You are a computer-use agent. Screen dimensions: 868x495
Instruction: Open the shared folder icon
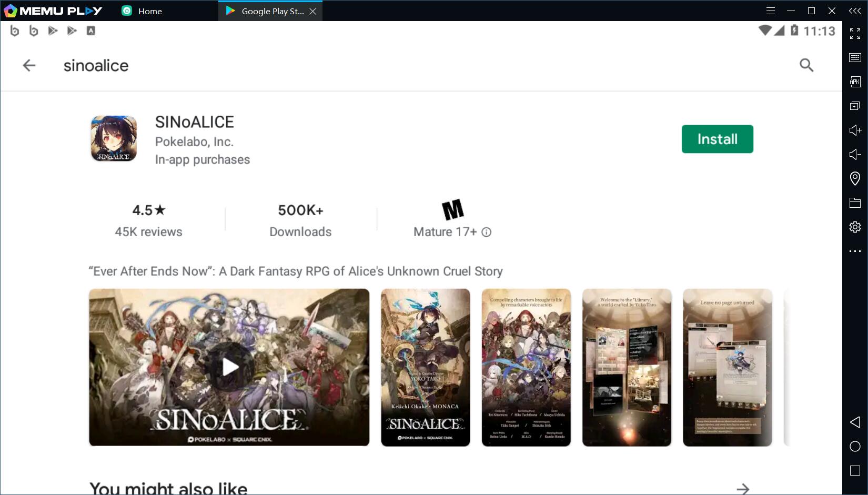point(855,203)
